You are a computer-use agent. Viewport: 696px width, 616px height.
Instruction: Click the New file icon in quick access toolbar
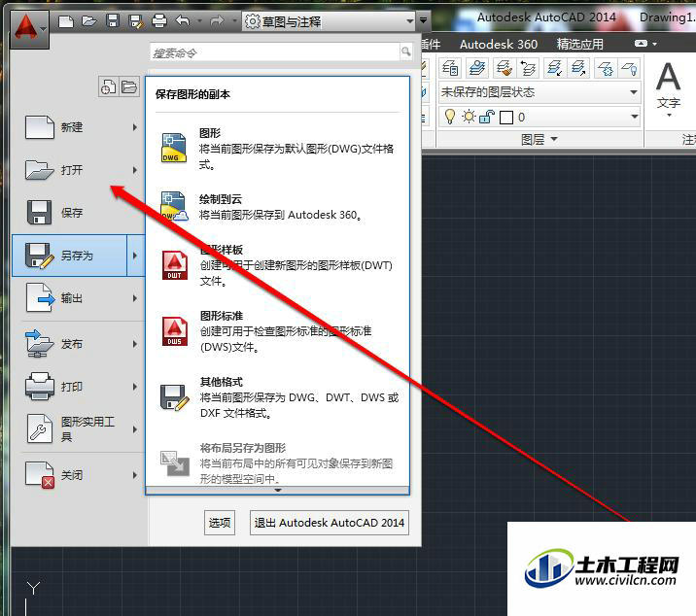coord(66,20)
